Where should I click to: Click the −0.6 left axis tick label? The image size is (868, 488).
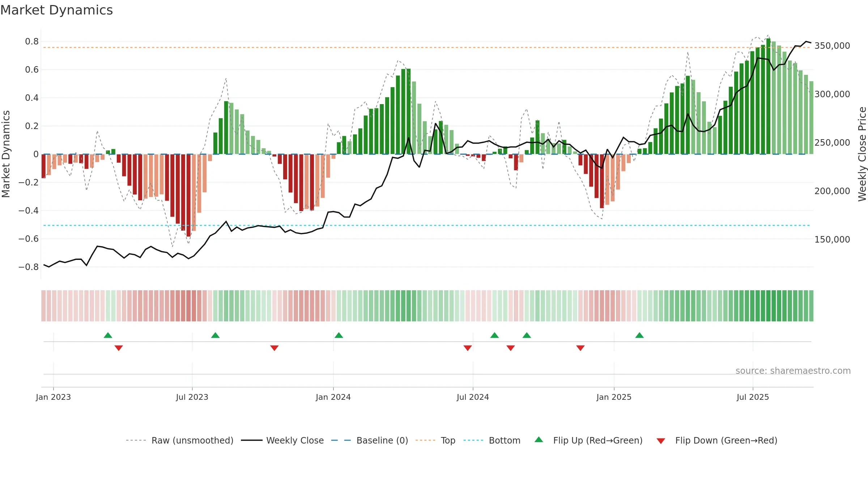[x=29, y=239]
